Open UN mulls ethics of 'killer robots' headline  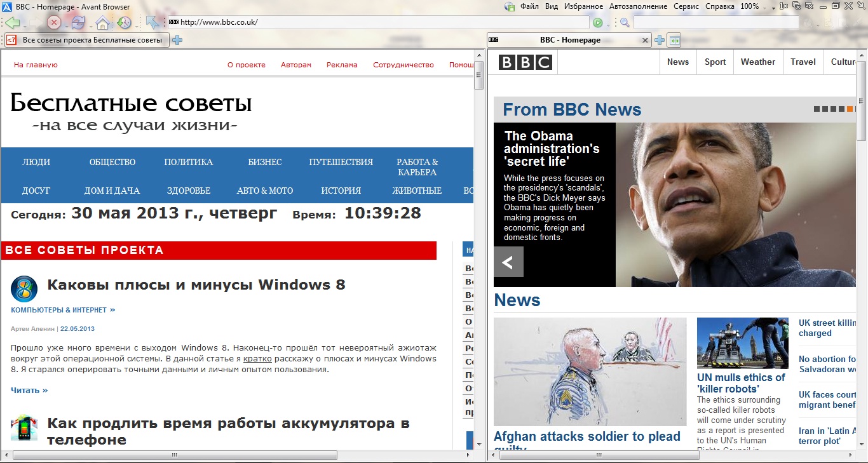tap(741, 383)
